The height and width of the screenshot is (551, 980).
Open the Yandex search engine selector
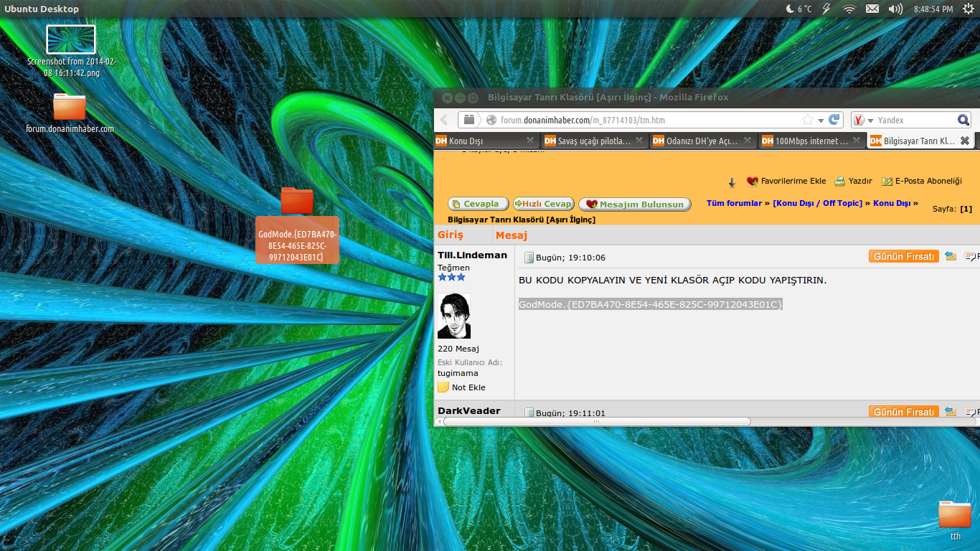pyautogui.click(x=863, y=121)
